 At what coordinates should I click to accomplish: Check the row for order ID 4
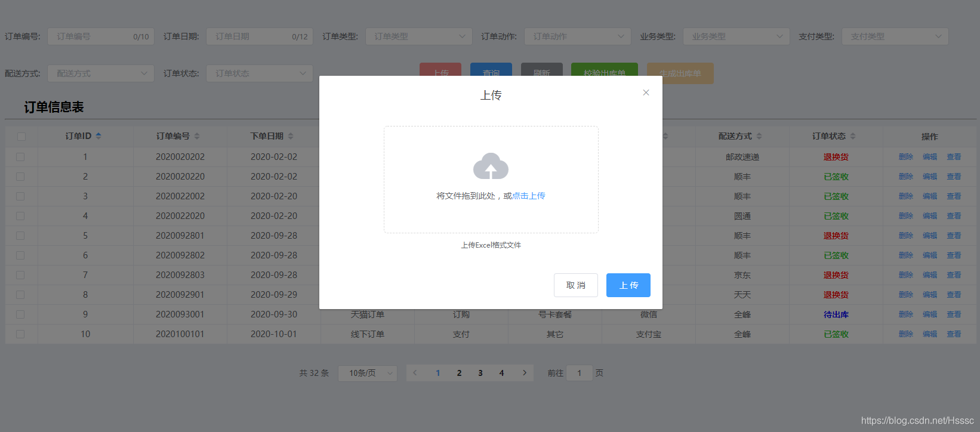[x=20, y=216]
